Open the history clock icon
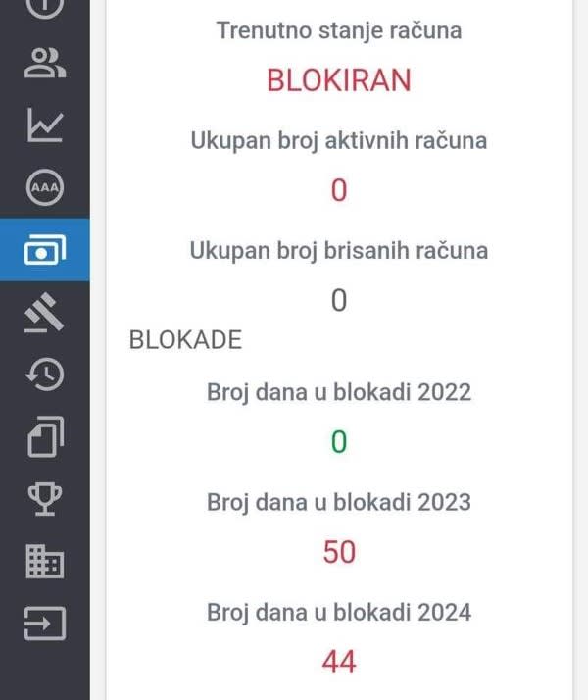 point(45,375)
